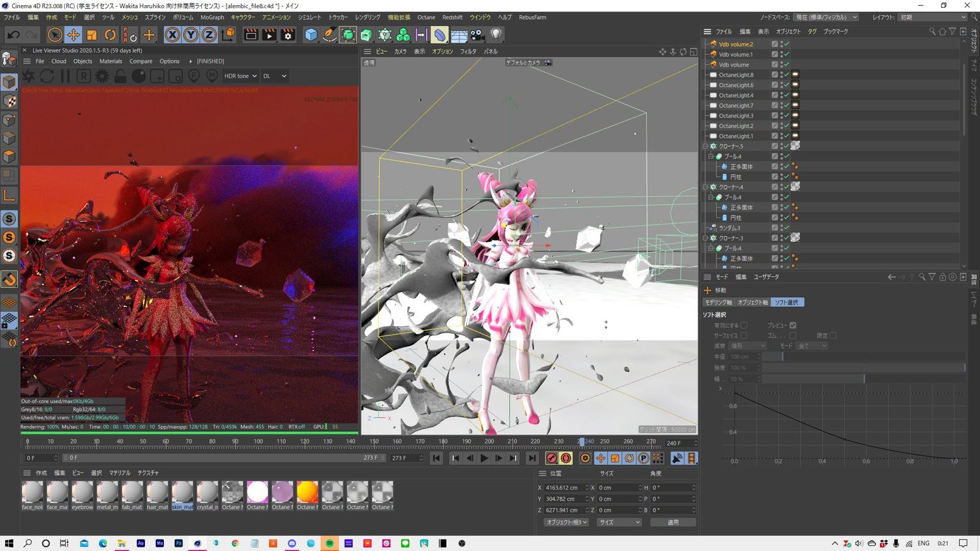Select the Move tool in top toolbar
980x551 pixels.
coord(73,35)
